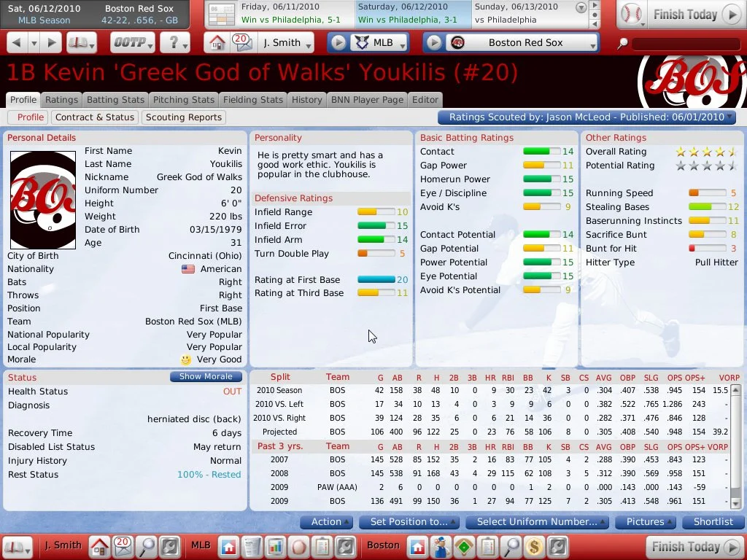
Task: Add player to Shortlist
Action: (713, 522)
